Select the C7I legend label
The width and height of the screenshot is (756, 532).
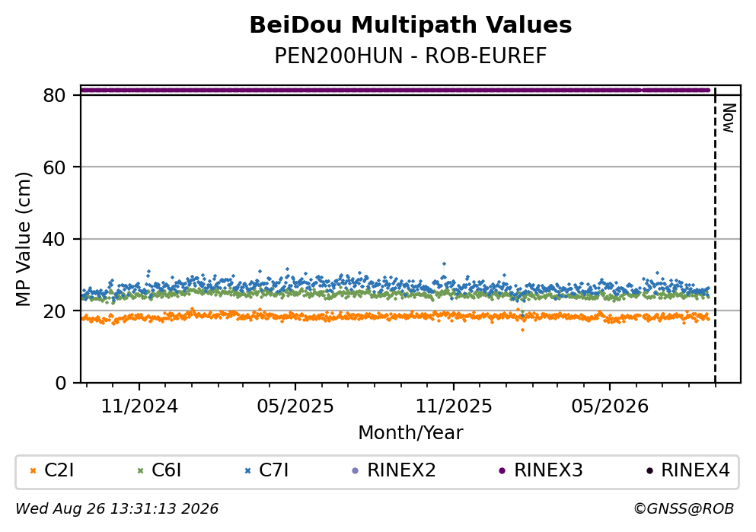[274, 470]
